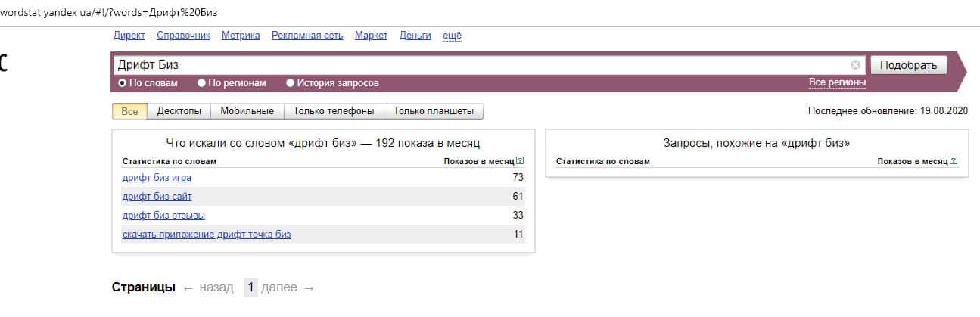Click the left panel's 'Показов в месяц' column header
980x317 pixels.
pyautogui.click(x=478, y=161)
